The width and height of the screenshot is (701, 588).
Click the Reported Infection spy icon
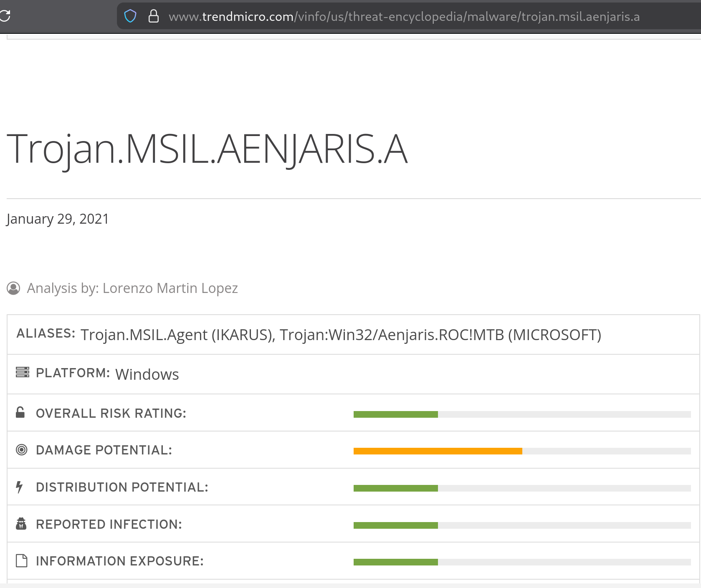coord(21,524)
